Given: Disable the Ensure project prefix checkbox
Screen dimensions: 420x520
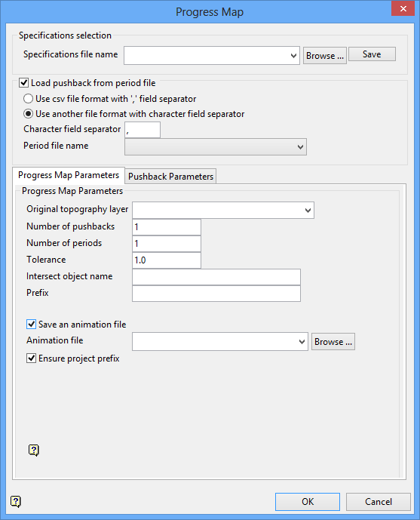Looking at the screenshot, I should click(31, 358).
